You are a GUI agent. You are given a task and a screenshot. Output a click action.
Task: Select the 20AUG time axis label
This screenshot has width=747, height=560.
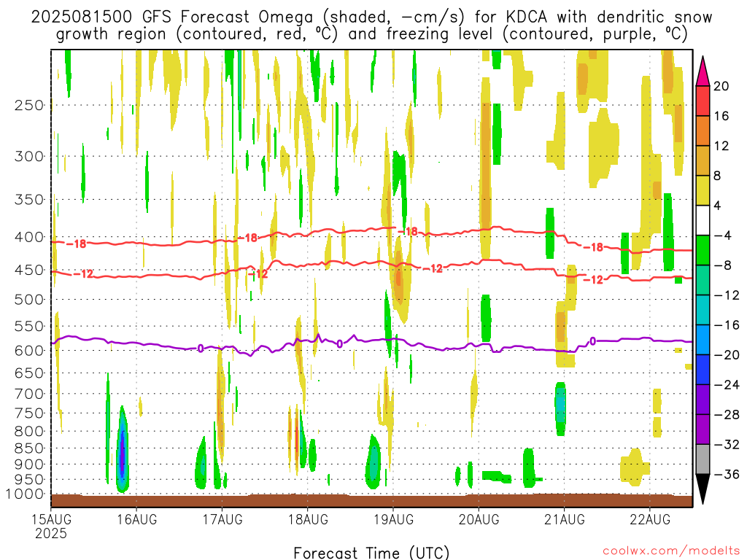tap(479, 519)
